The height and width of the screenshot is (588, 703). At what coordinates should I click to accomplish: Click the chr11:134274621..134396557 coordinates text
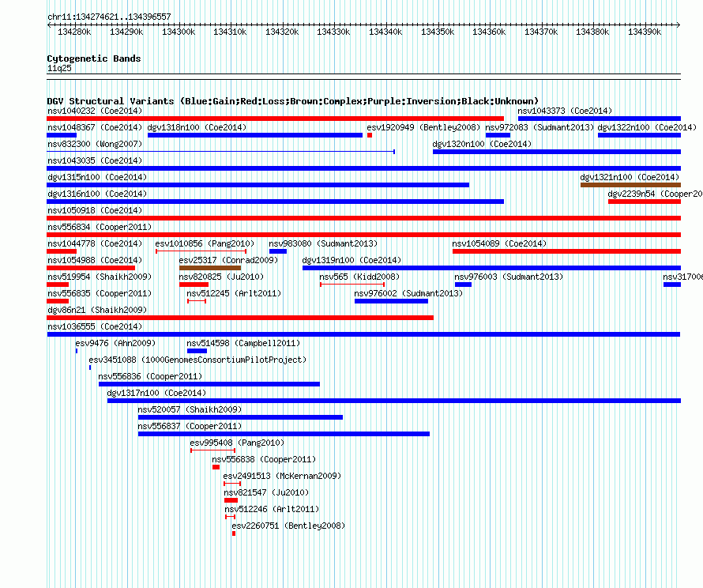pos(109,17)
